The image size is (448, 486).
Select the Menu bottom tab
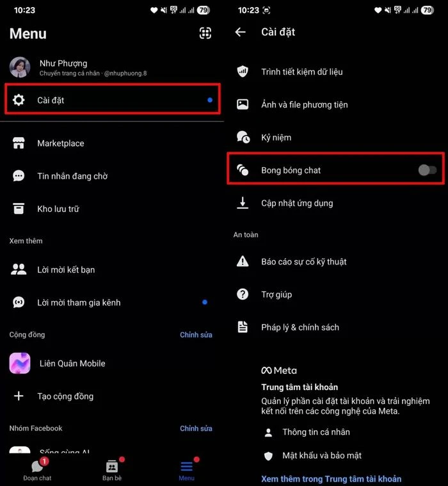[x=186, y=469]
